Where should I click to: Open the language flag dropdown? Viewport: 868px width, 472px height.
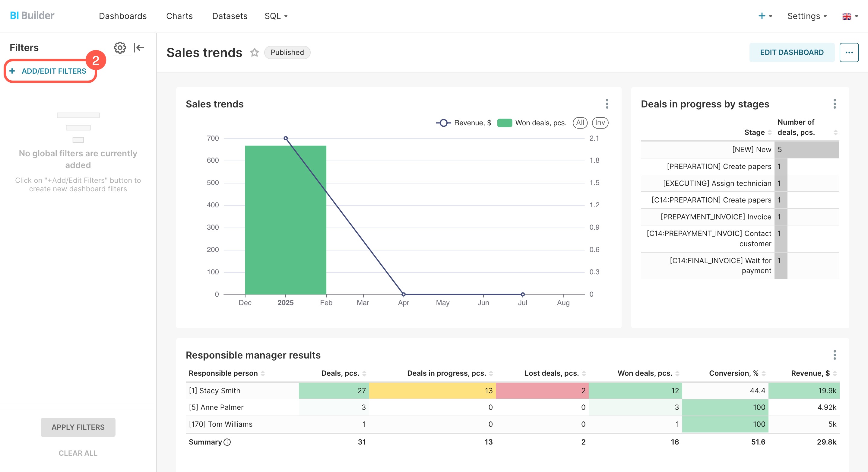click(850, 16)
